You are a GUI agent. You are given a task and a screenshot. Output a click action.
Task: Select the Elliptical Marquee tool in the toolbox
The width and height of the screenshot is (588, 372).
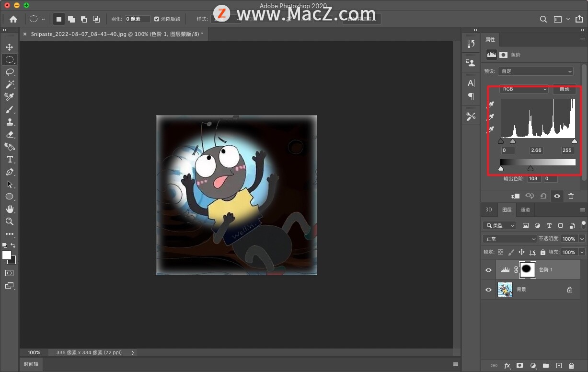pos(10,59)
